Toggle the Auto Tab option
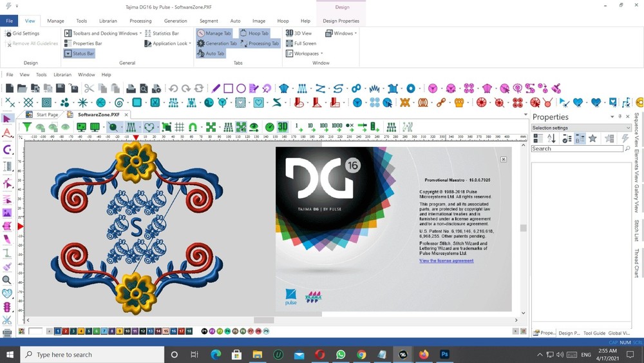Screen dimensions: 644x363 coord(211,54)
